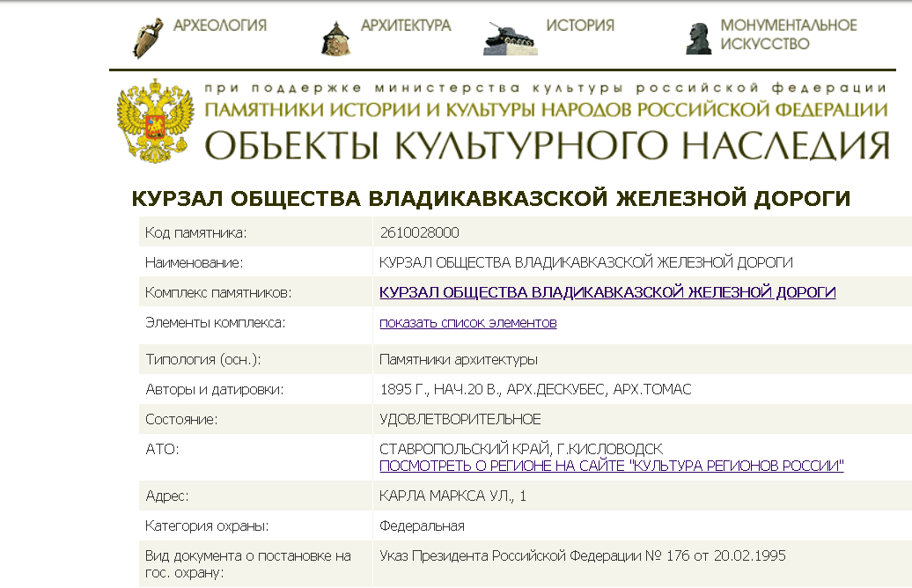Screen dimensions: 912x588
Task: Click the bust sculpture icon for Монументальное искусство
Action: 699,39
